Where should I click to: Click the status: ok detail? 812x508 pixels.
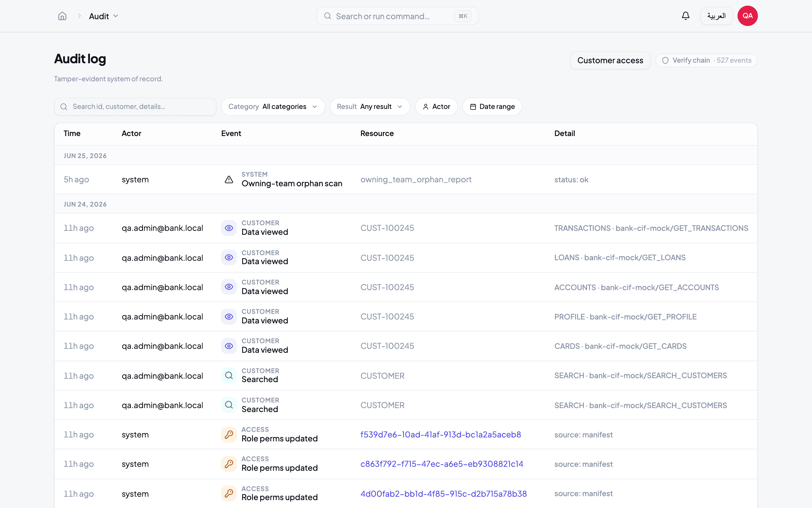[x=571, y=179]
